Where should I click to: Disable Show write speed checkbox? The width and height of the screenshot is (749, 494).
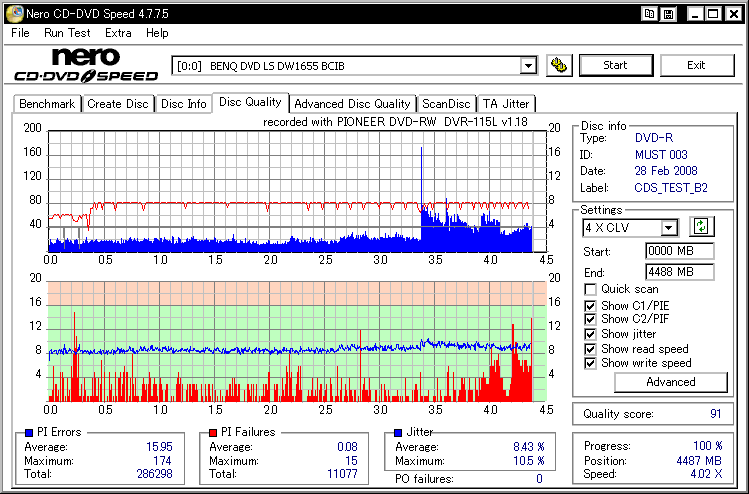point(590,363)
